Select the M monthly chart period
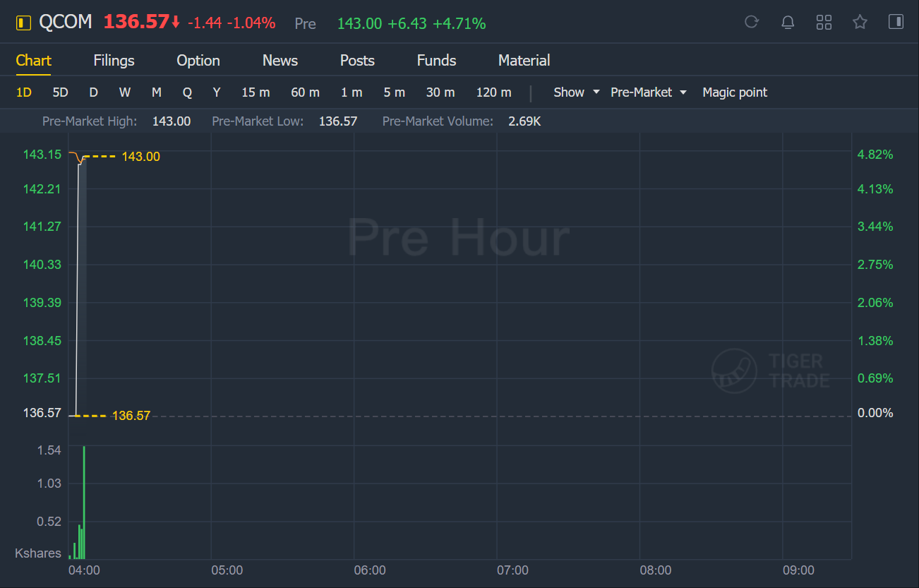The width and height of the screenshot is (919, 588). [x=157, y=92]
